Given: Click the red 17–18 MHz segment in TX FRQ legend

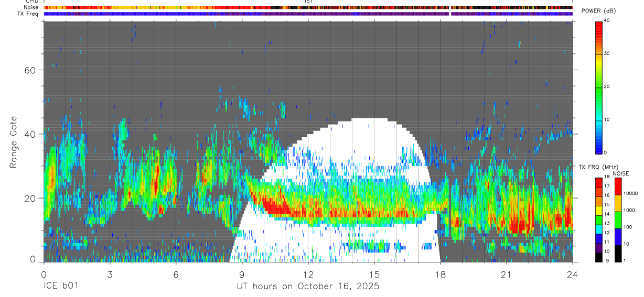Looking at the screenshot, I should pos(599,182).
